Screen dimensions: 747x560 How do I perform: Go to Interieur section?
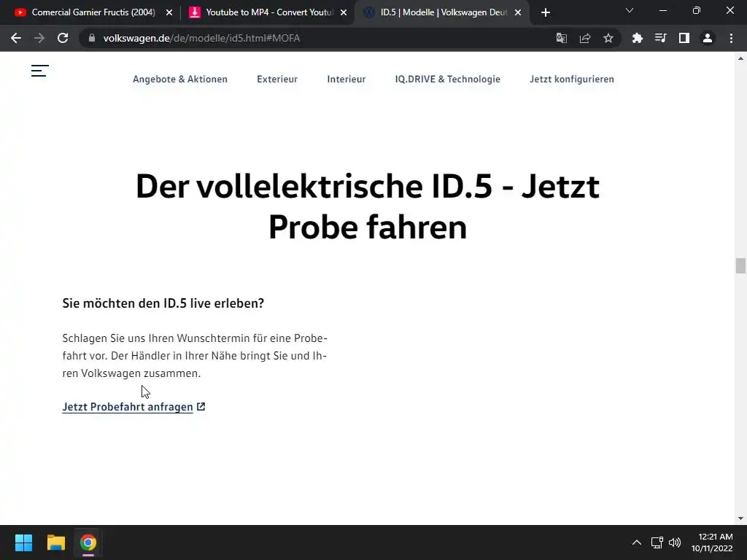[347, 79]
